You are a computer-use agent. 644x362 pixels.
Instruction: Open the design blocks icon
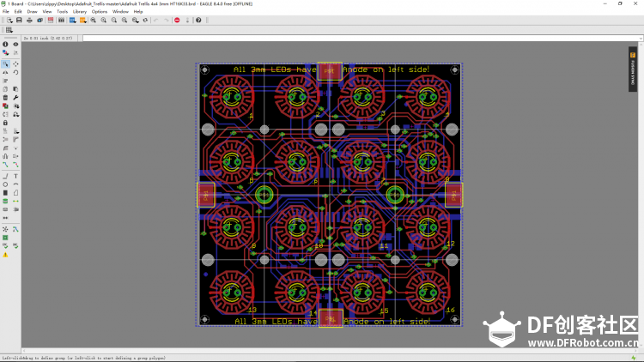(x=61, y=20)
